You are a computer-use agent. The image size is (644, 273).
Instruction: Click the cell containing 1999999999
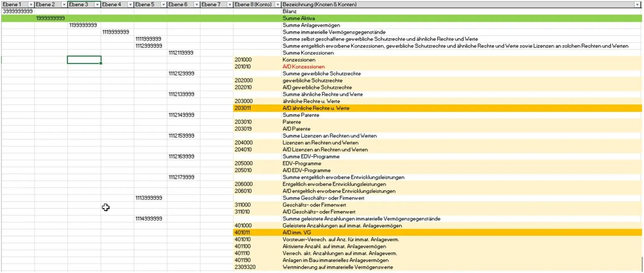pos(48,18)
